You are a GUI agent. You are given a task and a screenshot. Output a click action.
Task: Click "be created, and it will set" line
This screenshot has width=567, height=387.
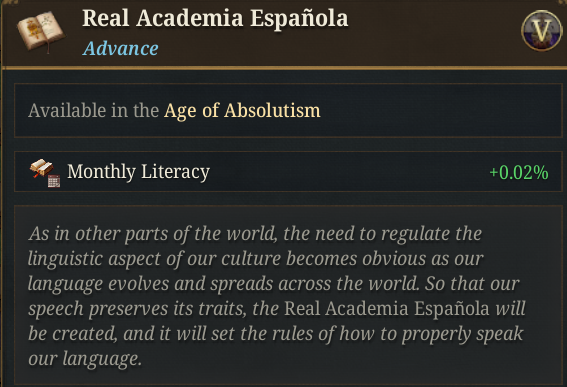point(276,333)
